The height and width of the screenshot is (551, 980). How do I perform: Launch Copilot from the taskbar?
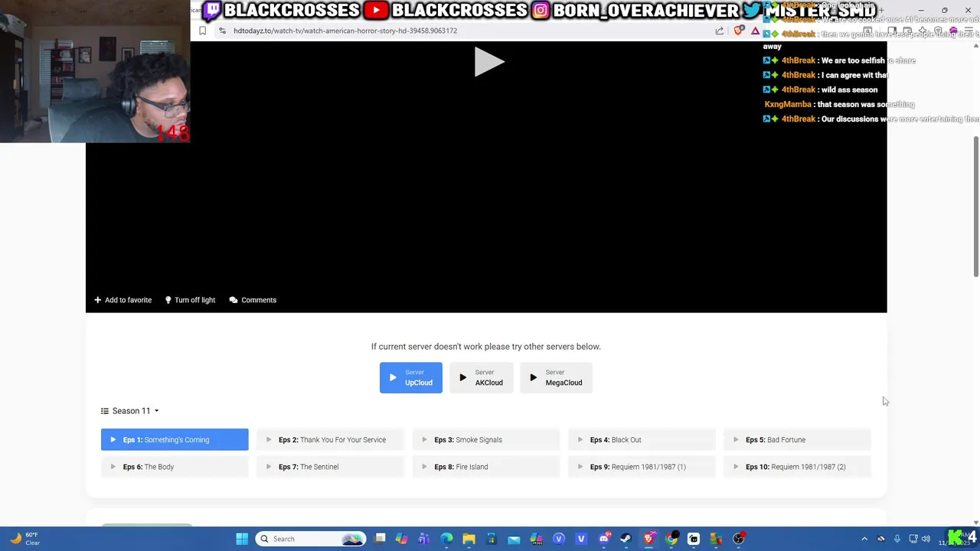(402, 539)
